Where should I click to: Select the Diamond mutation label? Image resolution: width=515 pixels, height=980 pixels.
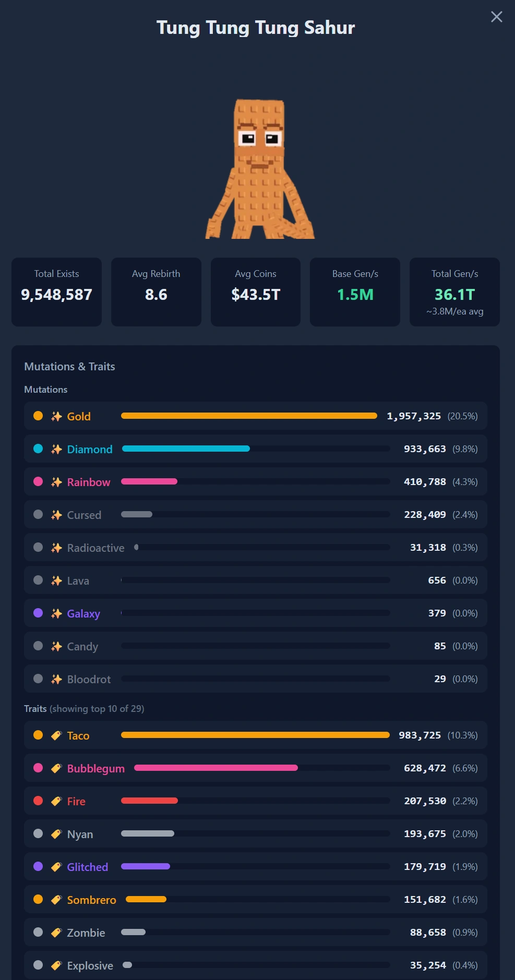[90, 449]
